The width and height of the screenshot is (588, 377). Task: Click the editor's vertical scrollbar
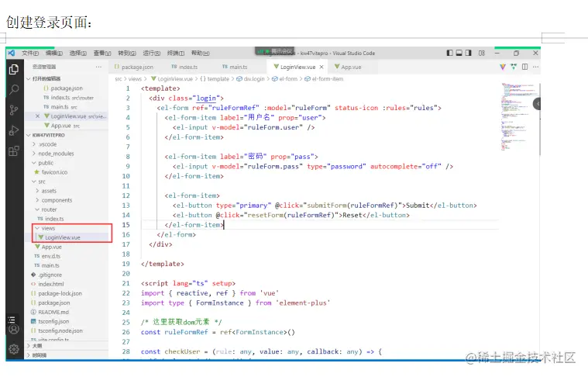[x=540, y=119]
